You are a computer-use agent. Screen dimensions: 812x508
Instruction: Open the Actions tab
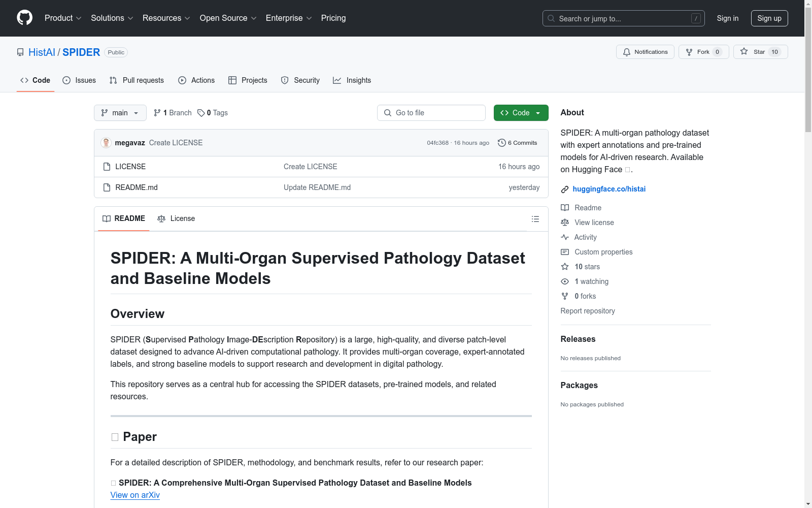tap(196, 80)
